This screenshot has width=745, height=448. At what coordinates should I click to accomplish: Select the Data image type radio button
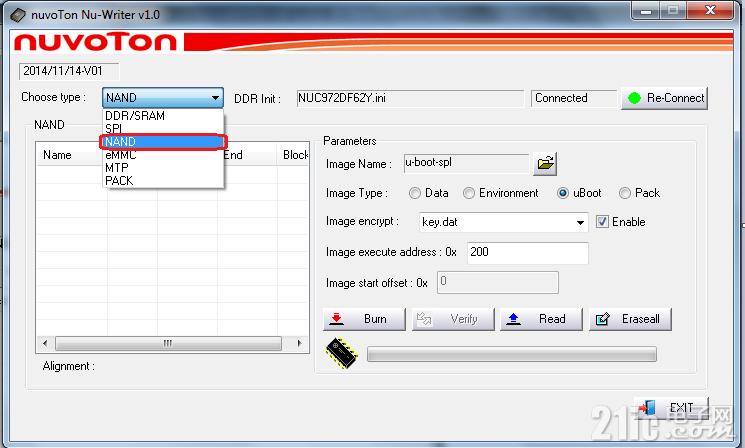[415, 193]
